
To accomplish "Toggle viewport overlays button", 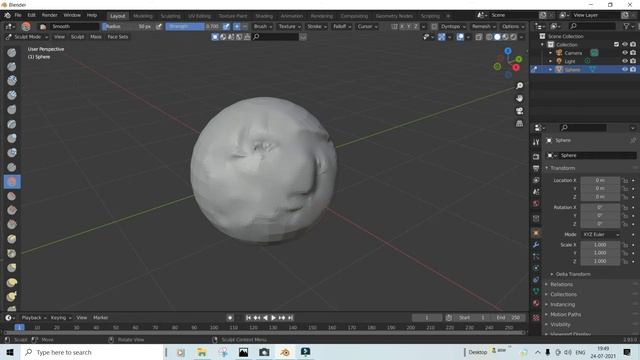I will pos(460,37).
